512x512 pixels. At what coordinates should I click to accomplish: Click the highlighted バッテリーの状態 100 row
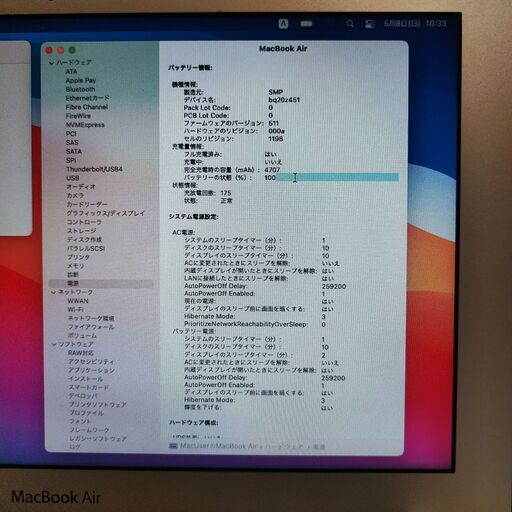(291, 178)
